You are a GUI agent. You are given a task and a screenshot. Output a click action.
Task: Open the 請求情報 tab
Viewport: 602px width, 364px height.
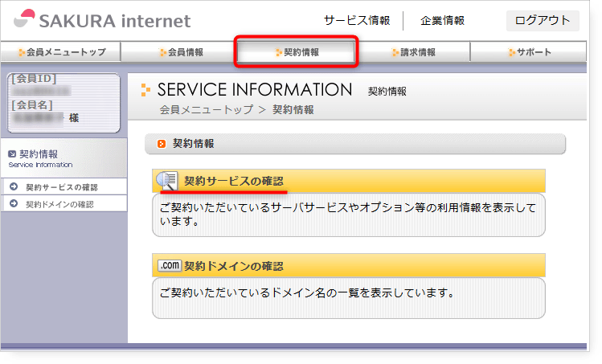[x=413, y=52]
